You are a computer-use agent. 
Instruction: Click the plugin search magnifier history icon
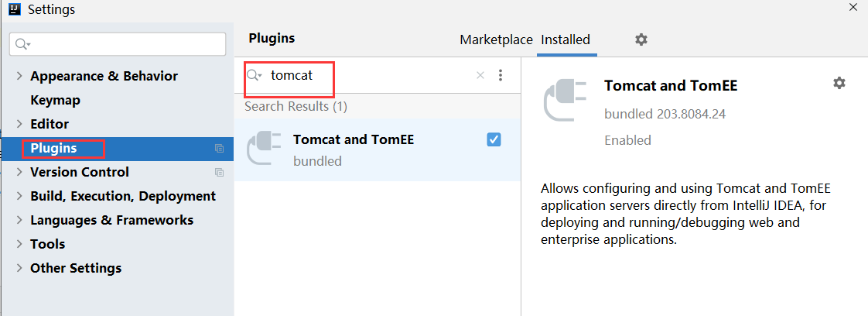pyautogui.click(x=254, y=75)
